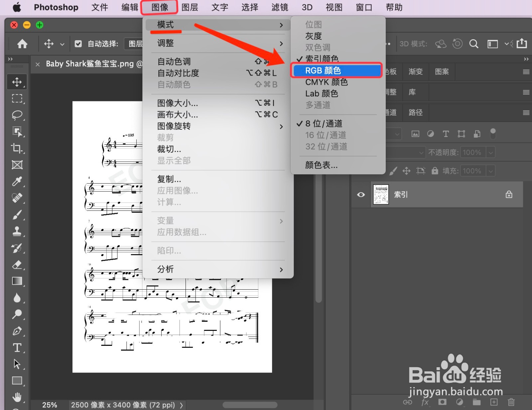Filter layers by pixel icon

pos(415,134)
